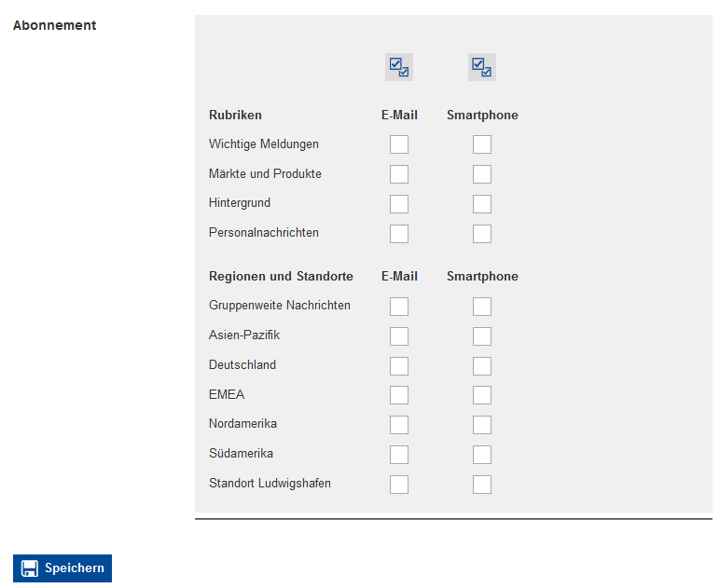Enable Smartphone for Wichtige Meldungen

[482, 144]
